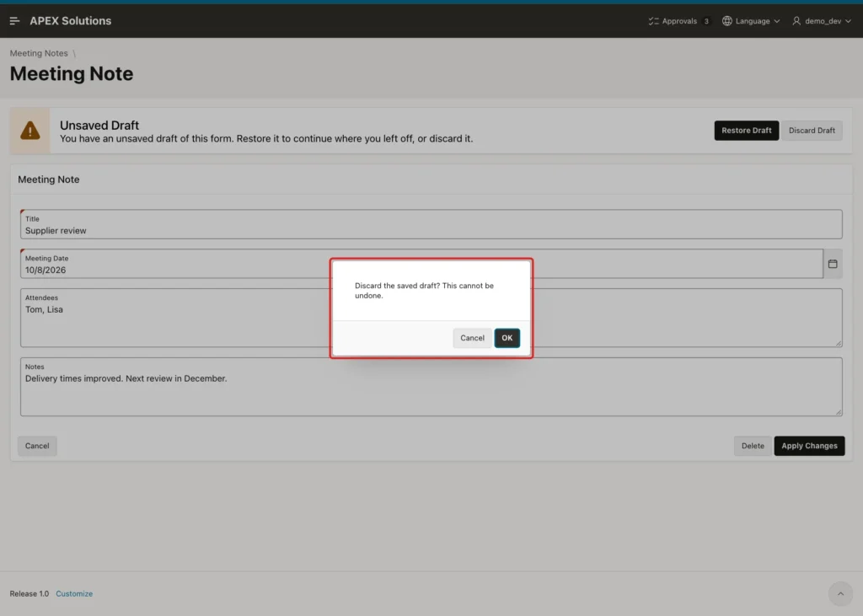Click the Notes textarea resize handle
Image resolution: width=863 pixels, height=616 pixels.
[x=839, y=412]
